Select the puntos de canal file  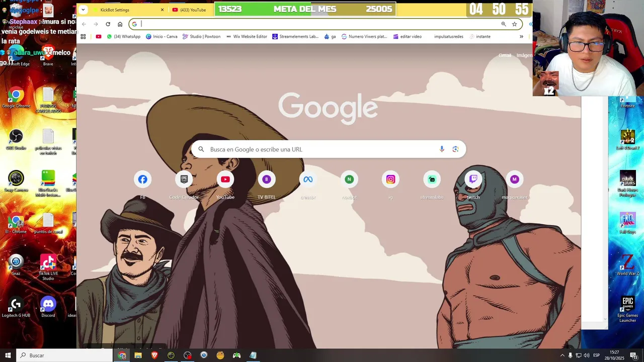(x=48, y=223)
